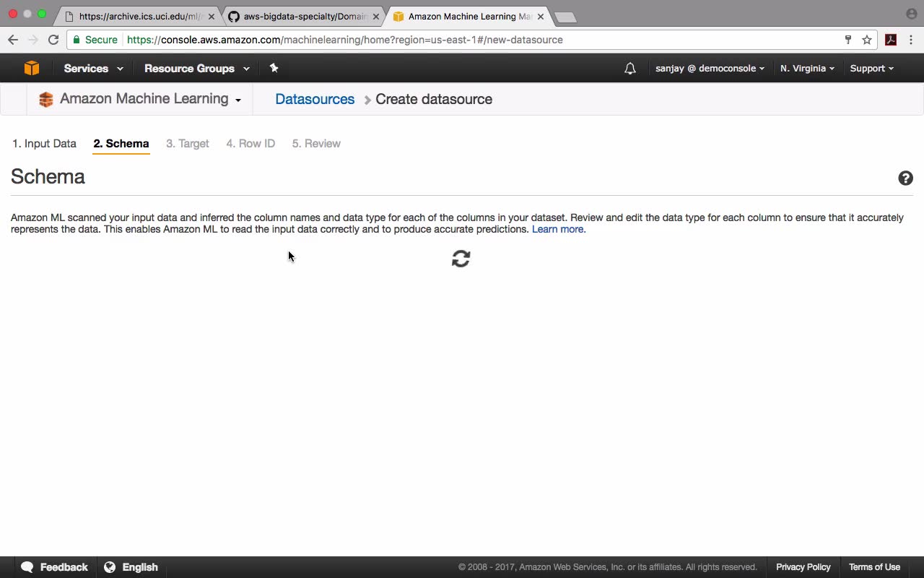The height and width of the screenshot is (578, 924).
Task: Click the browser back arrow
Action: 13,40
